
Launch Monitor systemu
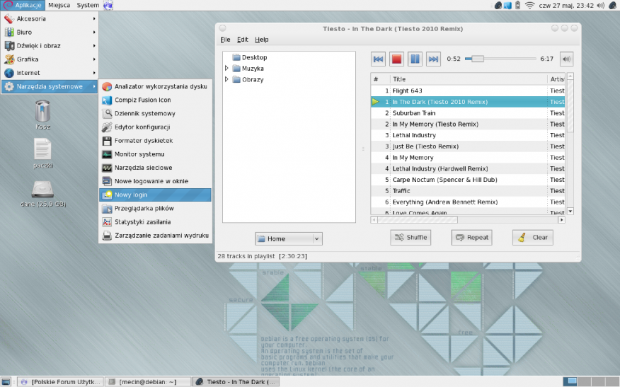[x=155, y=154]
